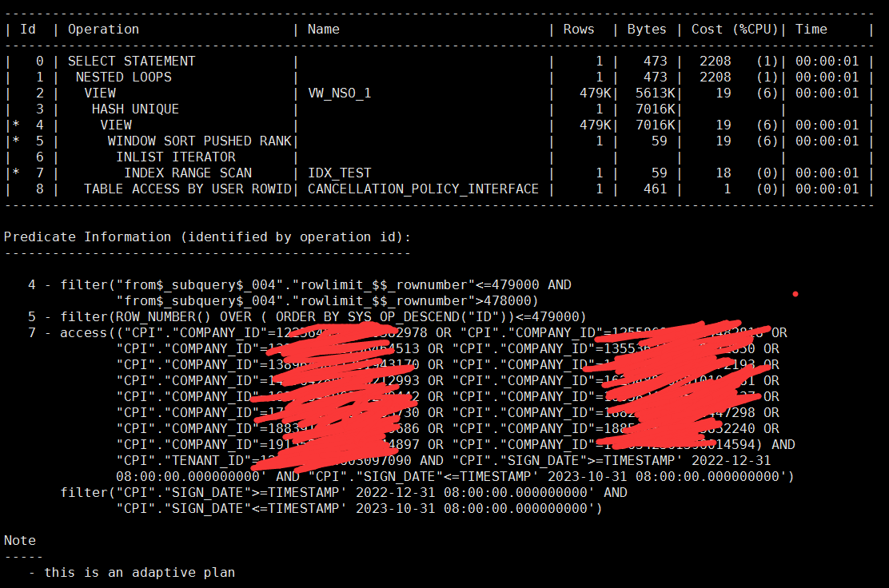Image resolution: width=889 pixels, height=588 pixels.
Task: Click the asterisk beside operation Id 7
Action: (16, 172)
